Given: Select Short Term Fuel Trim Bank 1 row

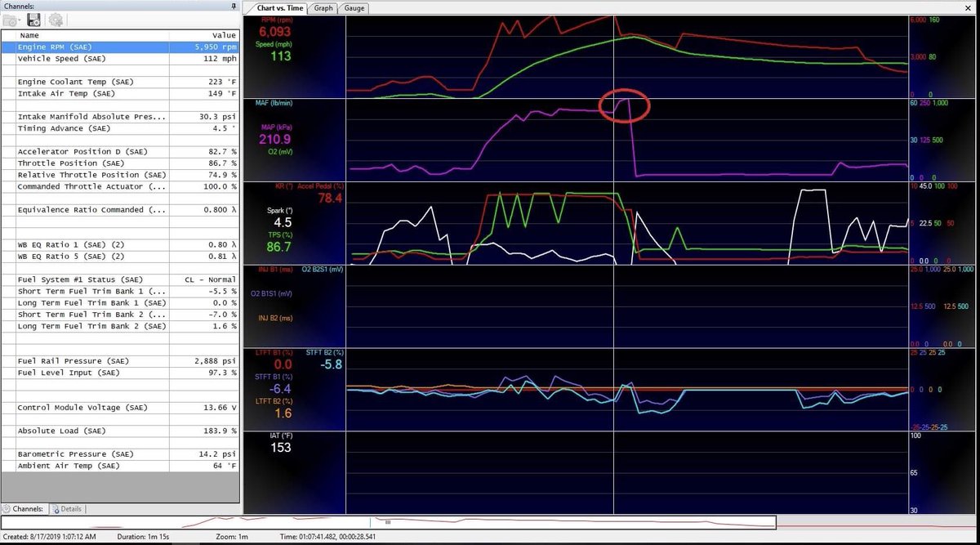Looking at the screenshot, I should [121, 291].
